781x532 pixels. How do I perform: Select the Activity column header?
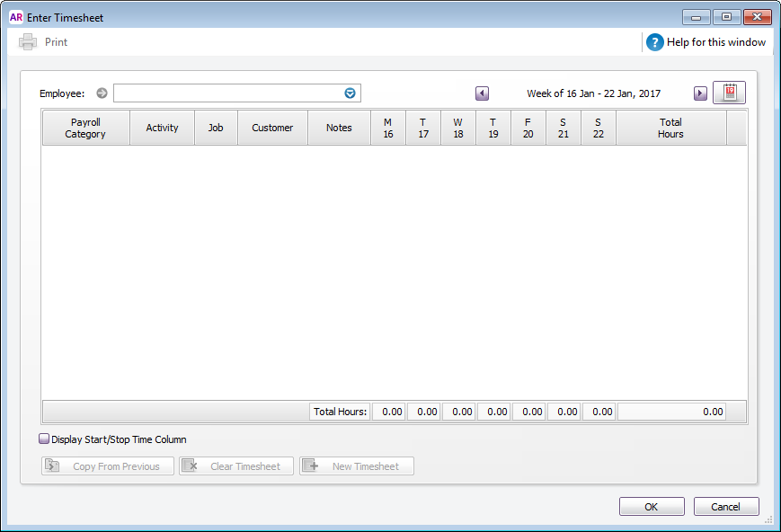[162, 128]
